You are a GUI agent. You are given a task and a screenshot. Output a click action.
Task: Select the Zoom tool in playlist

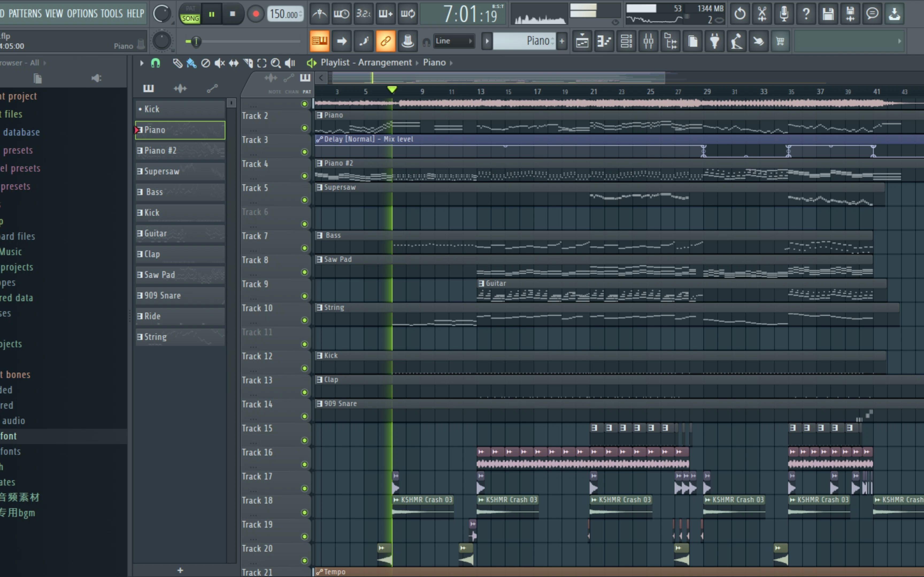(275, 63)
